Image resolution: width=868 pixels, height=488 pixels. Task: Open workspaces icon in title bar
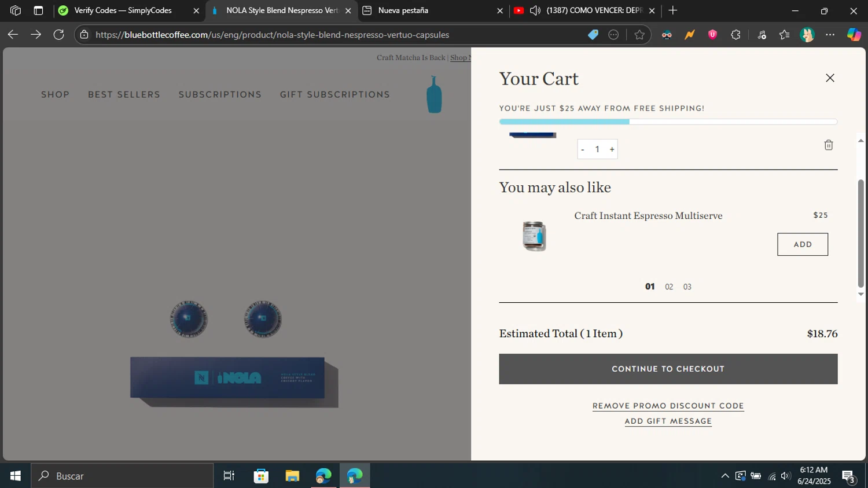[x=16, y=10]
